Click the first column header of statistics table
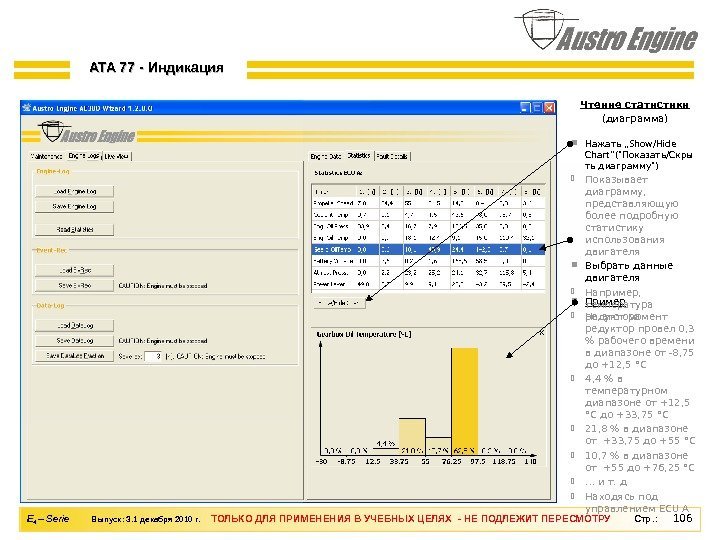 click(x=334, y=191)
